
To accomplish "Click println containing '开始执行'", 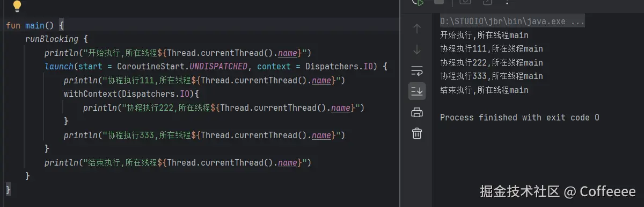I will 178,53.
